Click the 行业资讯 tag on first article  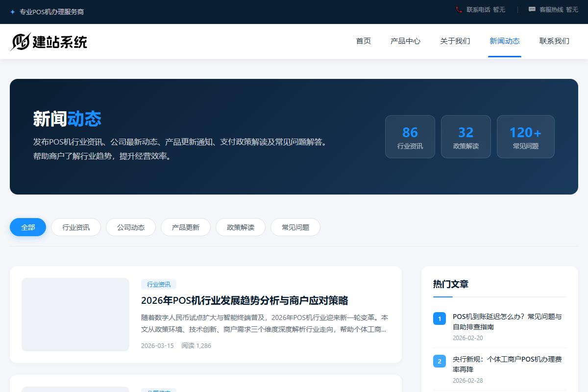tap(159, 284)
